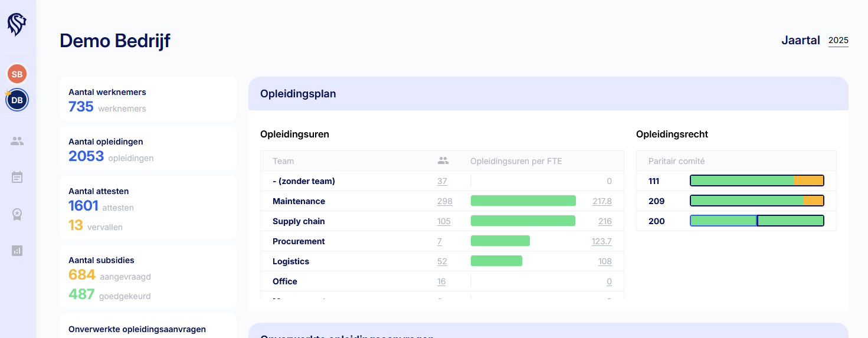Open the Jaartal 2025 year selector
This screenshot has height=338, width=868.
[x=838, y=41]
